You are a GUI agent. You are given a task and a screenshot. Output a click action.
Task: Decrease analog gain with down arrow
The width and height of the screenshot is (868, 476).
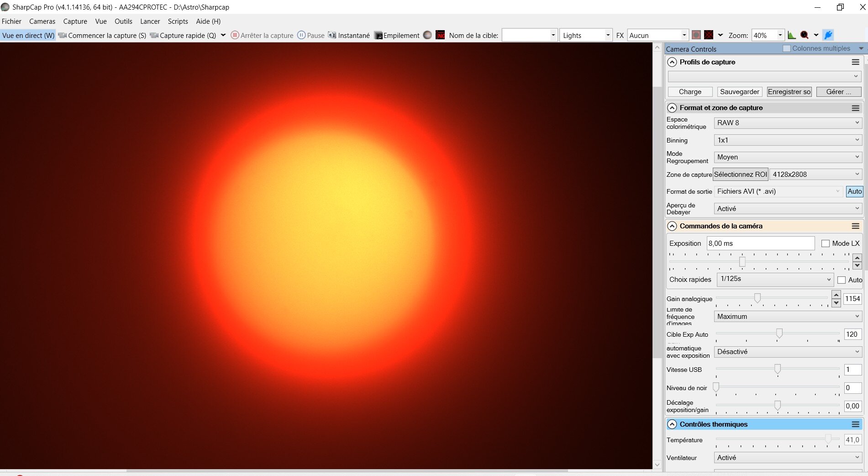coord(836,303)
